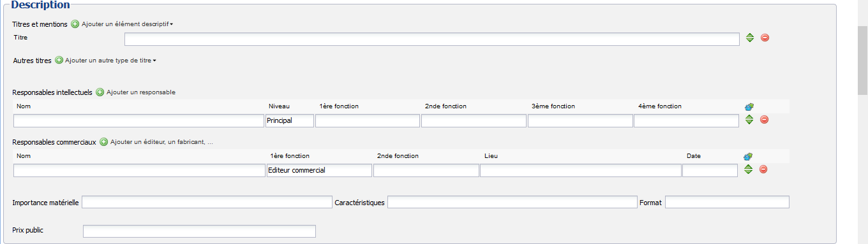Click the Titres et mentions label
This screenshot has height=244, width=868.
point(40,24)
